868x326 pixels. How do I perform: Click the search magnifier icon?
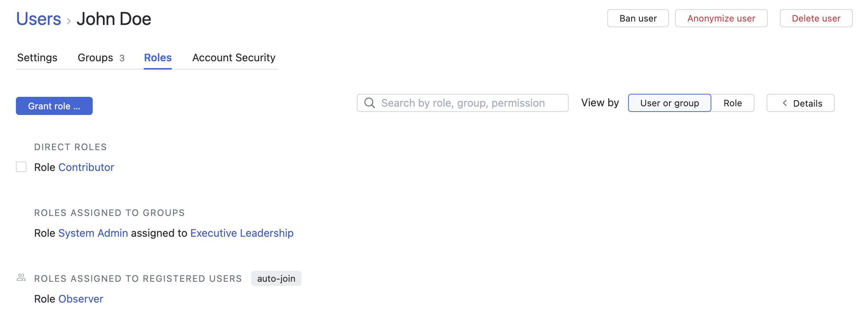tap(369, 103)
